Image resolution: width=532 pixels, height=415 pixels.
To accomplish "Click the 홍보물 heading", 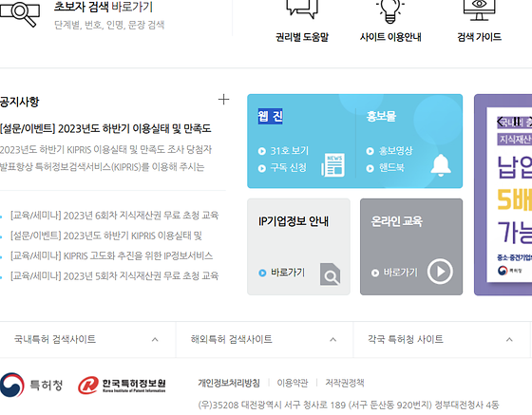I will click(381, 116).
